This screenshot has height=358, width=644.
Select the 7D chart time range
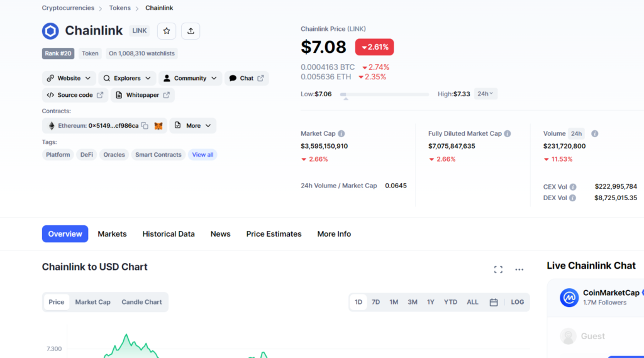click(x=375, y=302)
